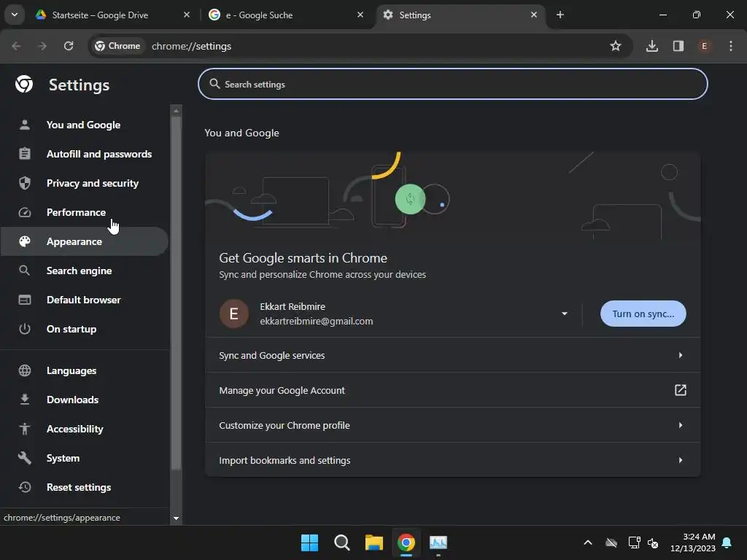This screenshot has width=747, height=560.
Task: Click the sidebar scrollbar up arrow
Action: [177, 111]
